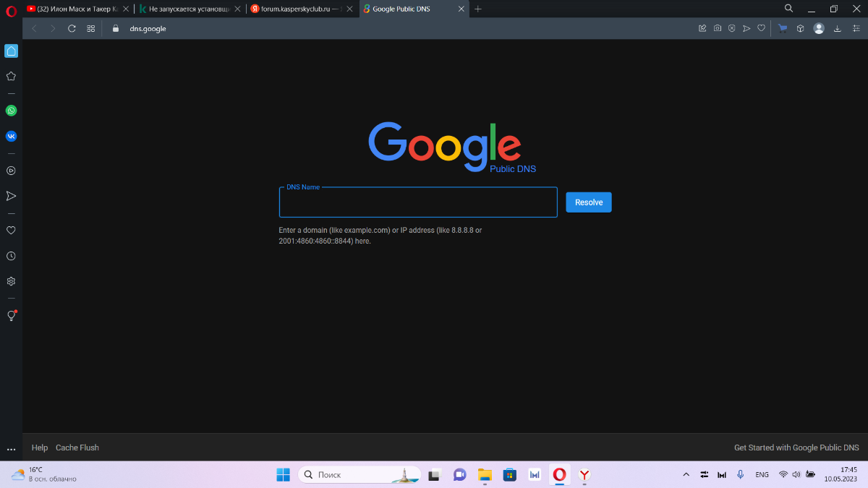Open the sidebar home icon
Viewport: 868px width, 488px height.
coord(11,51)
